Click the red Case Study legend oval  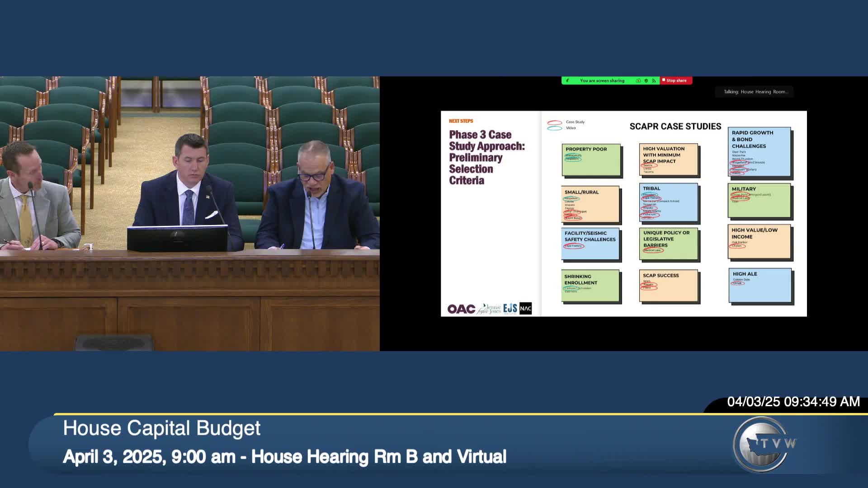pos(555,122)
